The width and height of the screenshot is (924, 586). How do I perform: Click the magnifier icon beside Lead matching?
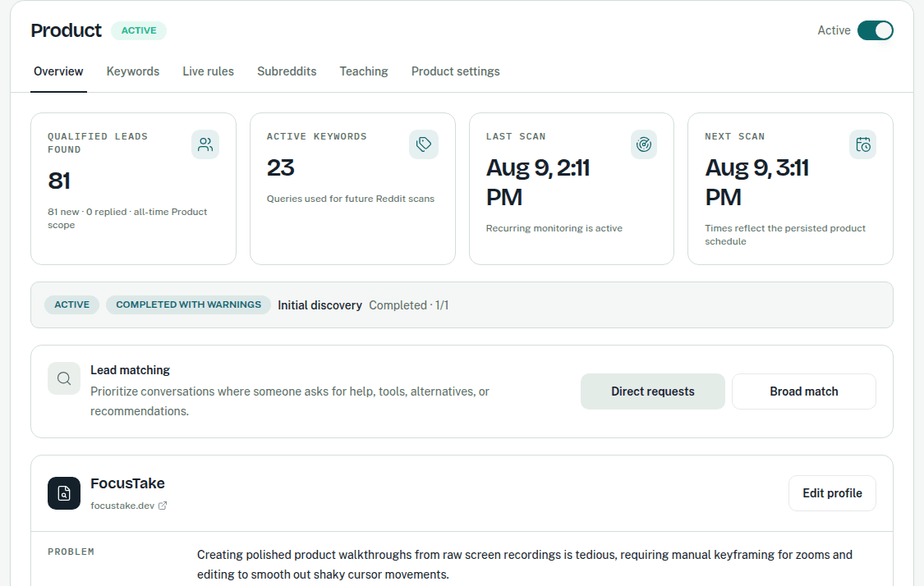click(x=63, y=378)
